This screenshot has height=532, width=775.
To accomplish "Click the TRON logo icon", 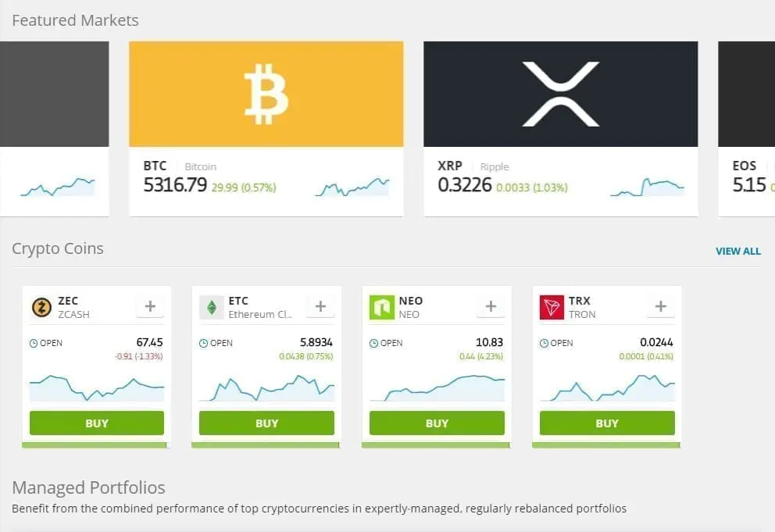I will (x=552, y=306).
